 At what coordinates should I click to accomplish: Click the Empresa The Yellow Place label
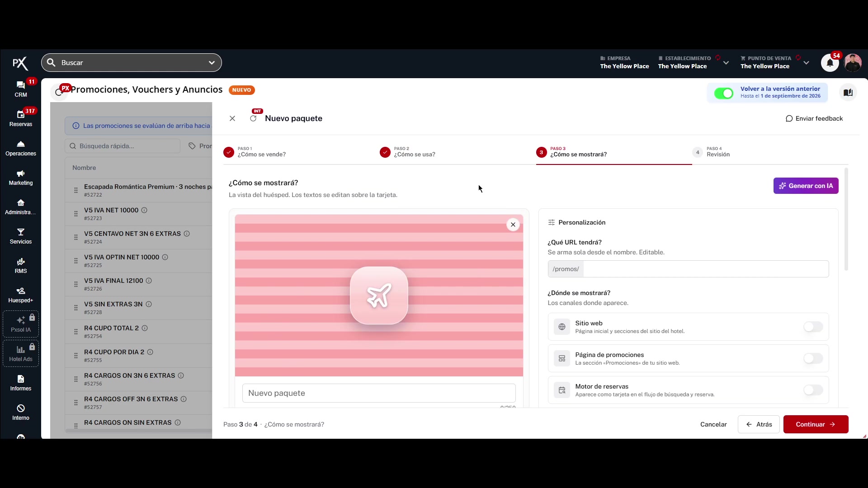(x=624, y=62)
